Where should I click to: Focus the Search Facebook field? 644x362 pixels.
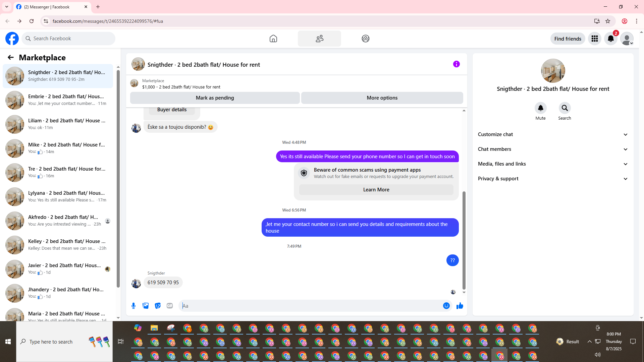[68, 39]
